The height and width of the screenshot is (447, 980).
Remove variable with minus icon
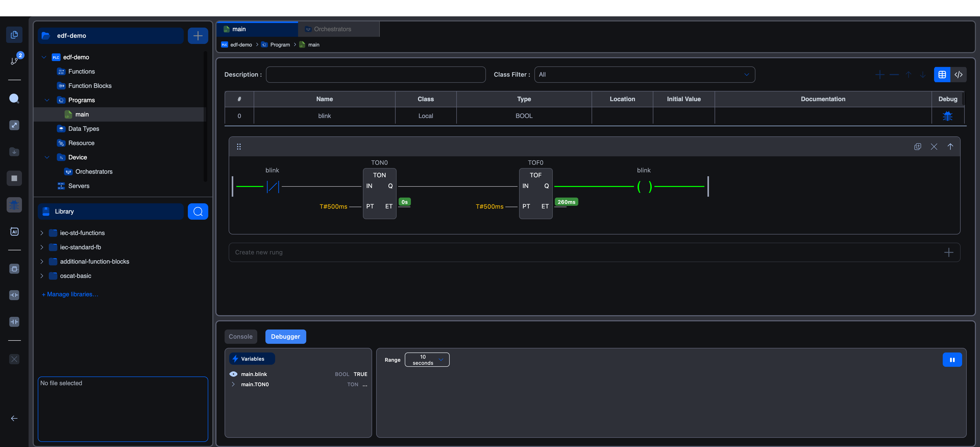(x=894, y=75)
